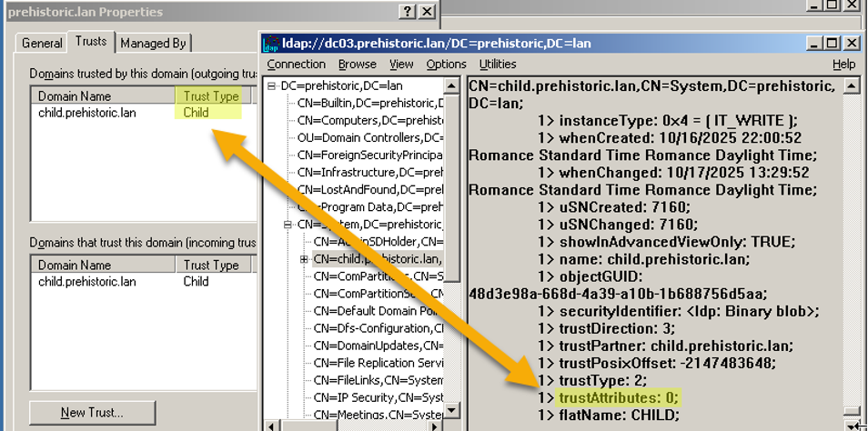Open the Help menu in ldp
This screenshot has width=868, height=431.
[843, 65]
